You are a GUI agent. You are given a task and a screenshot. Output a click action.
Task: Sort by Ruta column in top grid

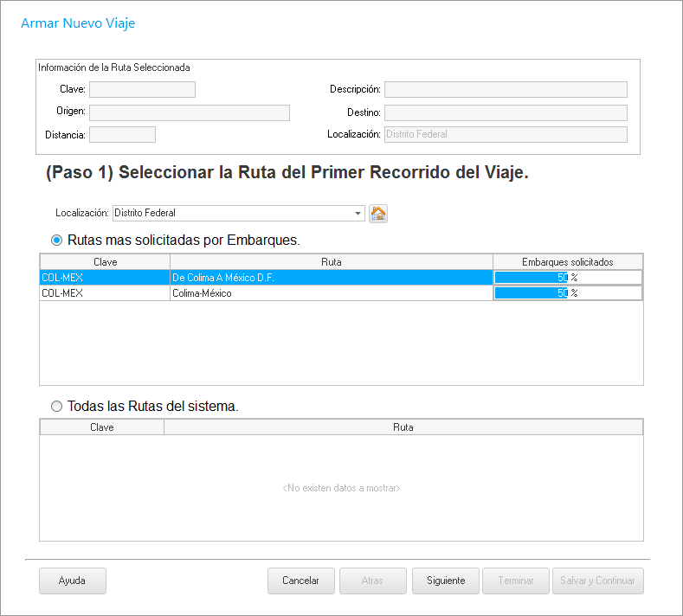point(331,261)
